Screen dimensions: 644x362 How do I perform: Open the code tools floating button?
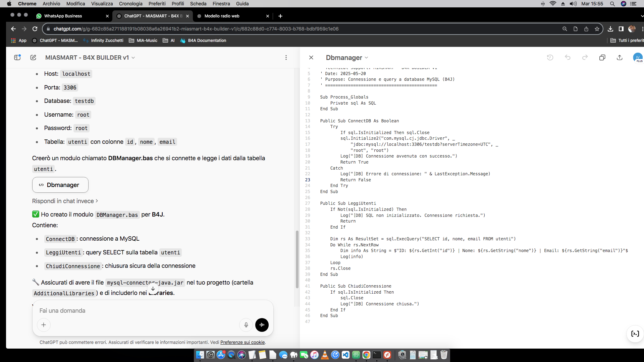coord(635,334)
